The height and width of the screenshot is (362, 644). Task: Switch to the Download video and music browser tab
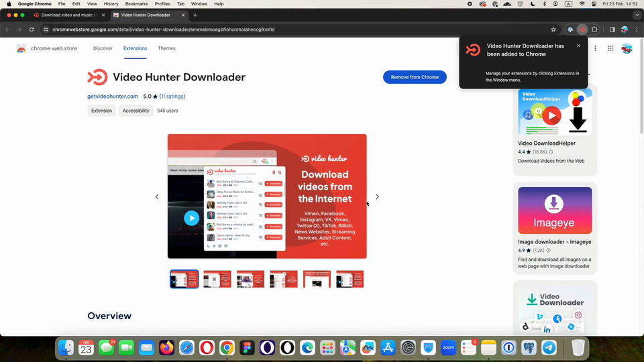point(68,15)
